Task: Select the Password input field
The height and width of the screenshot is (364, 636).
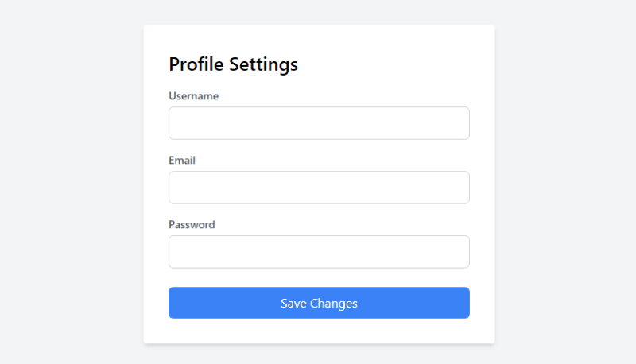Action: coord(319,252)
